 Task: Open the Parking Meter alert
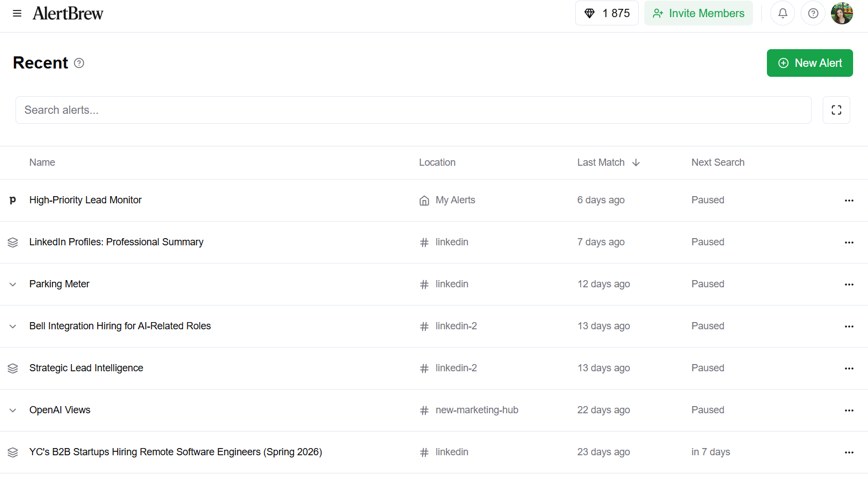pos(59,284)
